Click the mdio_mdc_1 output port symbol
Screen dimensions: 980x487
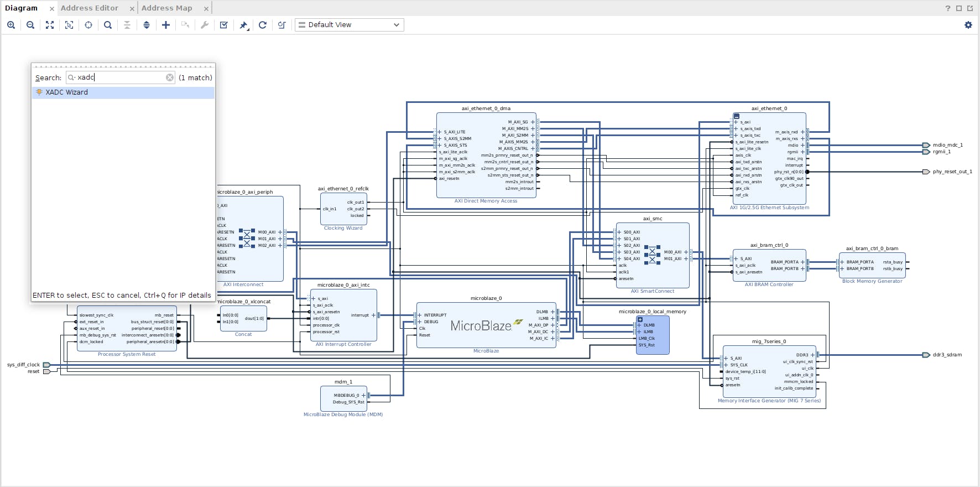click(x=926, y=145)
